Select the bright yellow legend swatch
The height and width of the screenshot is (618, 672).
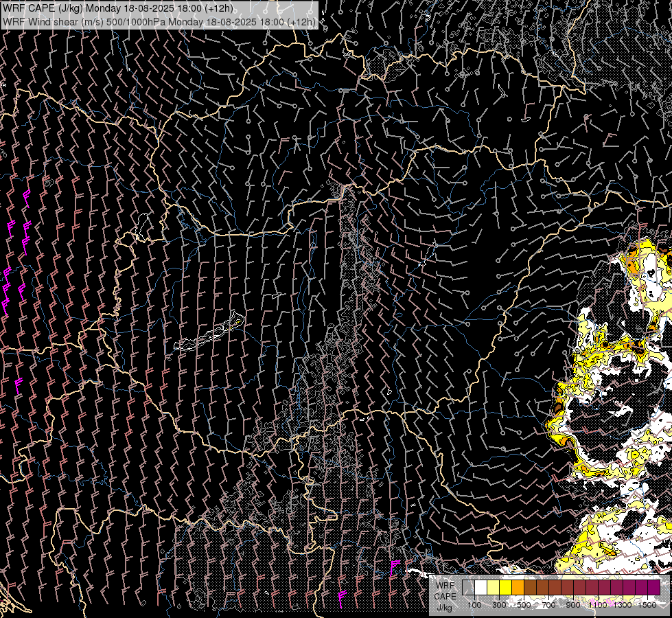(x=506, y=587)
